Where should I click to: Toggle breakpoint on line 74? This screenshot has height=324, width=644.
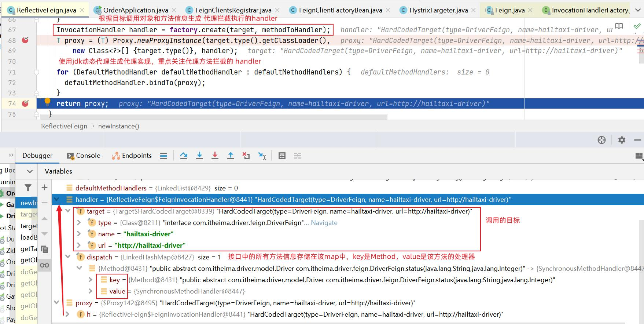[x=25, y=103]
